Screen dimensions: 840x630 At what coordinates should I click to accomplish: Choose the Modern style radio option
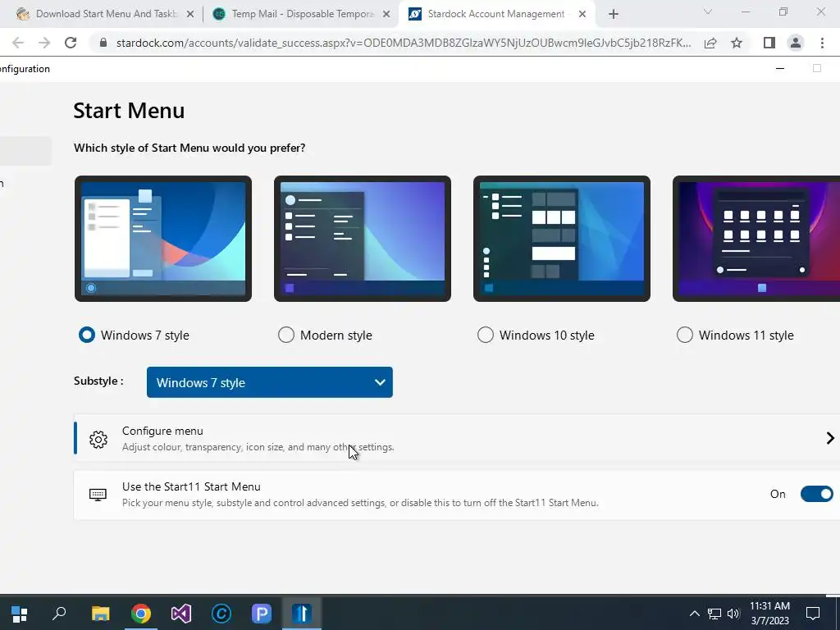click(286, 335)
